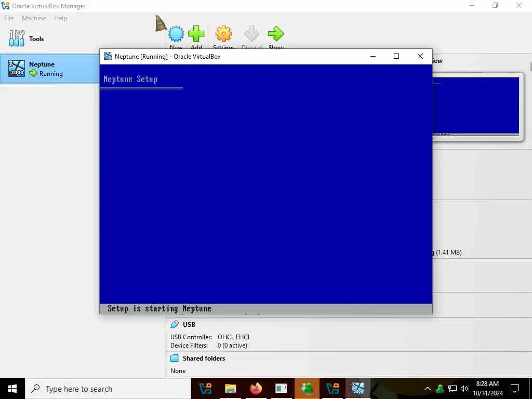Viewport: 532px width, 399px height.
Task: Open the Machine menu
Action: (x=34, y=18)
